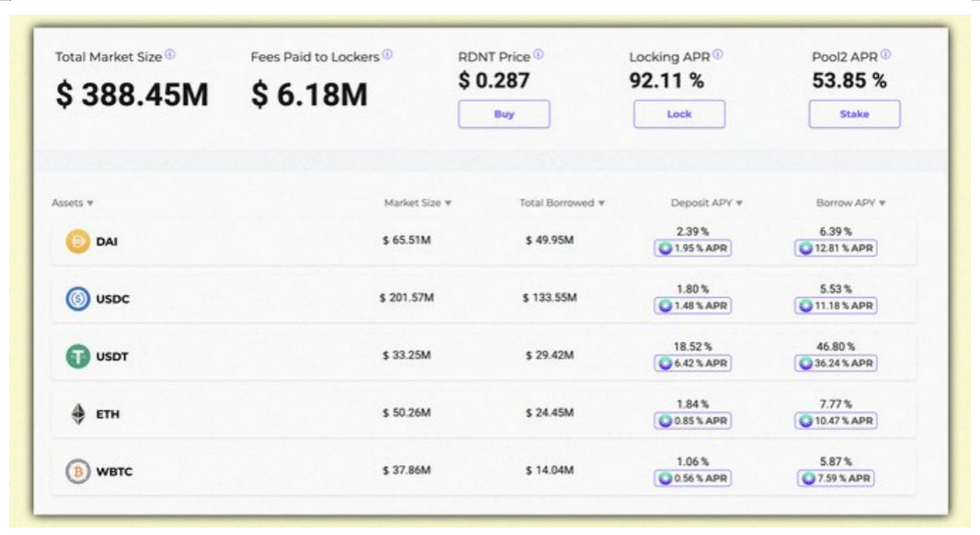This screenshot has height=535, width=980.
Task: Open the Locking APR info icon
Action: [x=718, y=55]
